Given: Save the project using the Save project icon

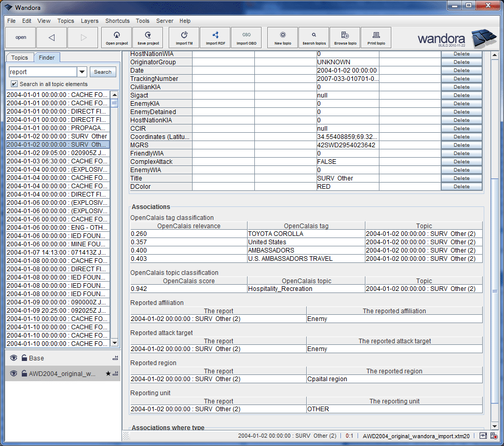Looking at the screenshot, I should (x=148, y=37).
